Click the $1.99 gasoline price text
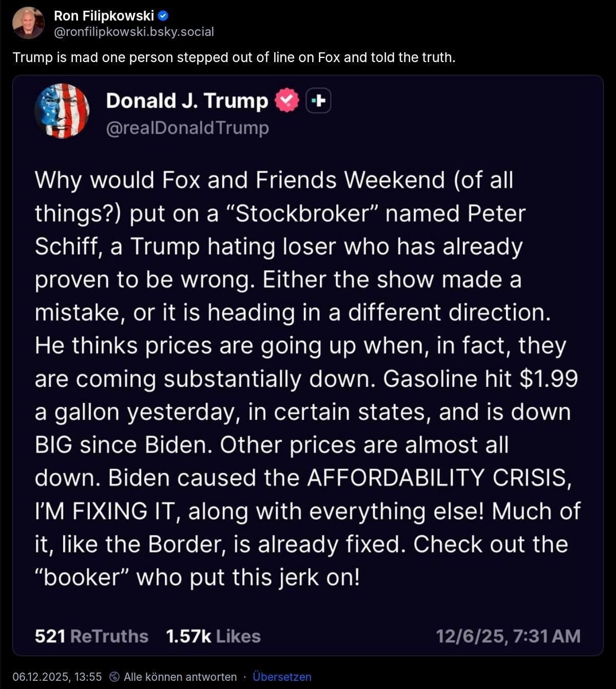 click(548, 379)
